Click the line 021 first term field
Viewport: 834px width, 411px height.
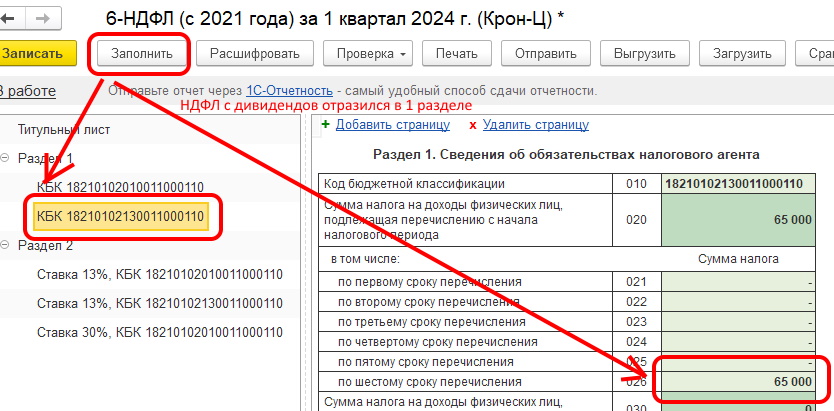pos(738,282)
